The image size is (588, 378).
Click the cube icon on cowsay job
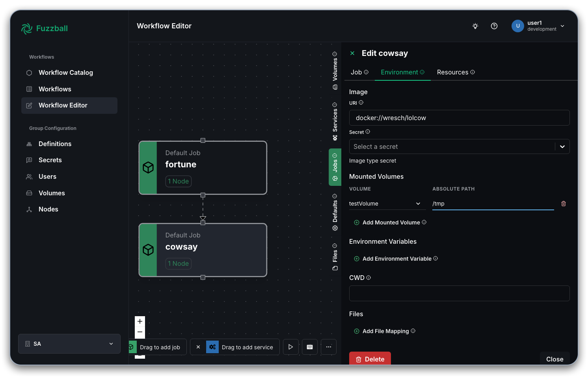[148, 250]
